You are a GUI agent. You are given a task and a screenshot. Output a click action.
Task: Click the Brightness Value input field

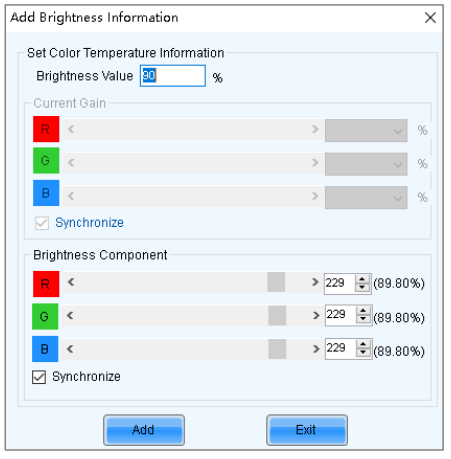coord(173,76)
